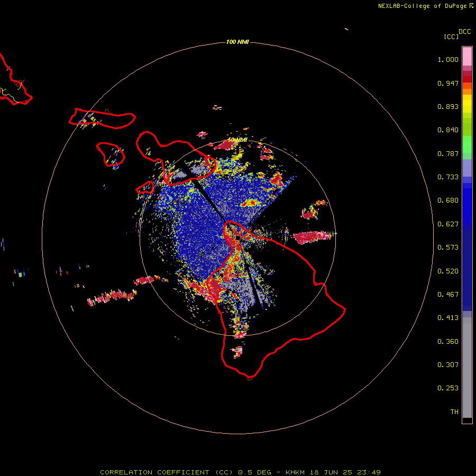Click the gray swatch on the color bar
Image resolution: width=476 pixels, height=476 pixels.
click(x=467, y=368)
